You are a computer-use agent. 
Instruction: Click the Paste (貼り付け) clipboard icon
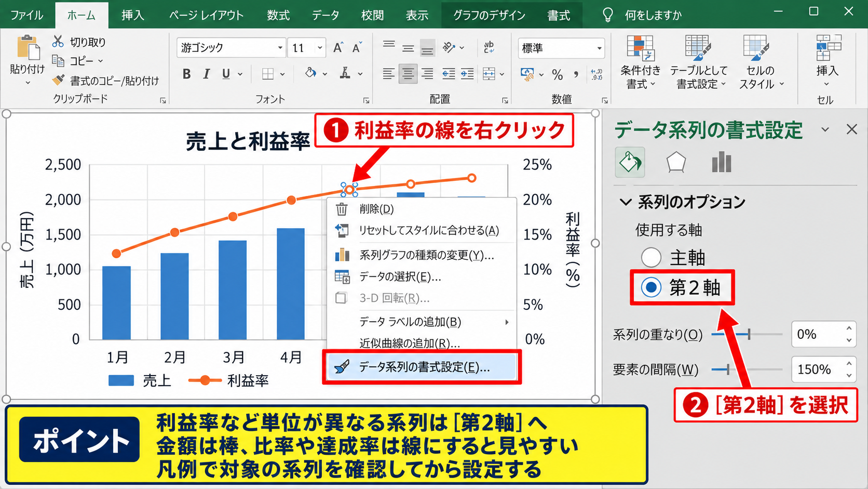tap(28, 48)
